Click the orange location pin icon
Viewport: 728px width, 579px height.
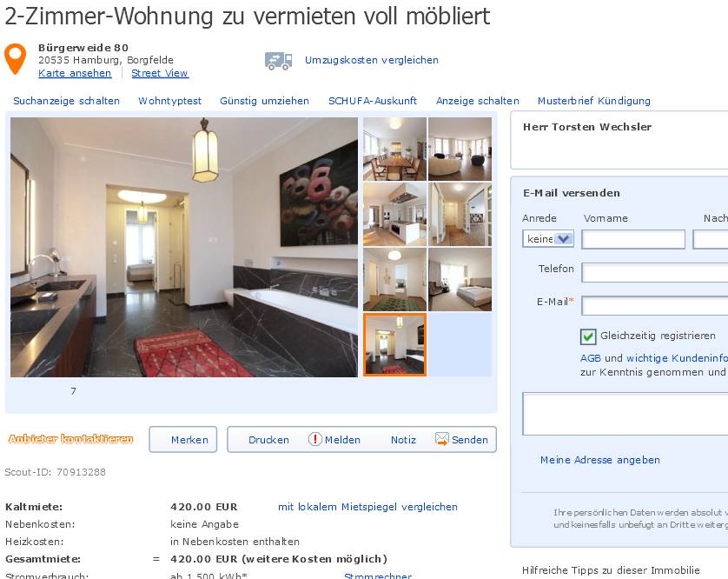15,58
